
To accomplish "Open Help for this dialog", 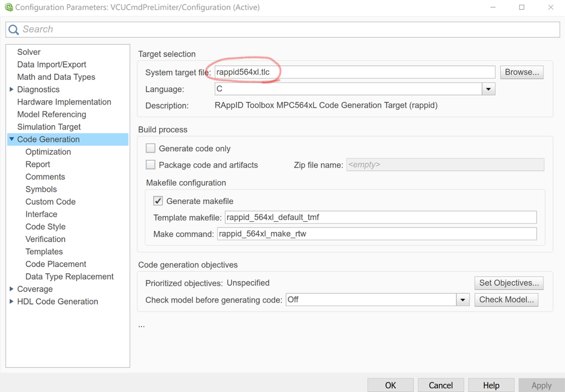I will click(x=491, y=385).
